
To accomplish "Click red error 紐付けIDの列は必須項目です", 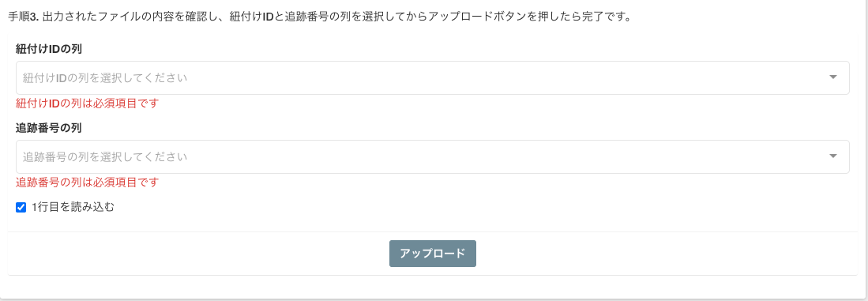I will pyautogui.click(x=88, y=103).
